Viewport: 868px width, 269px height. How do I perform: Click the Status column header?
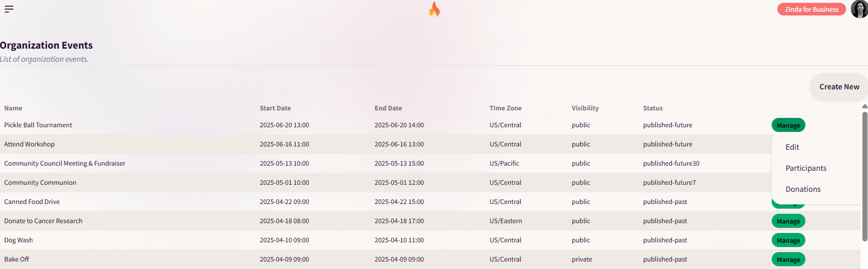click(x=653, y=108)
